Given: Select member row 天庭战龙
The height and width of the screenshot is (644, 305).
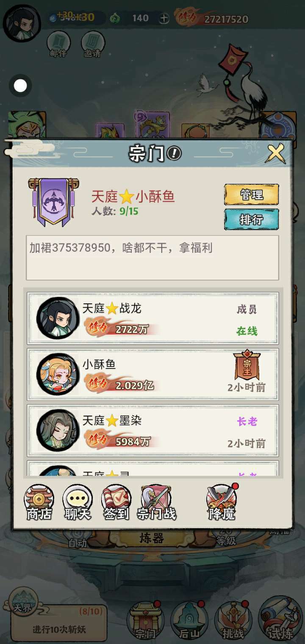Looking at the screenshot, I should point(153,318).
